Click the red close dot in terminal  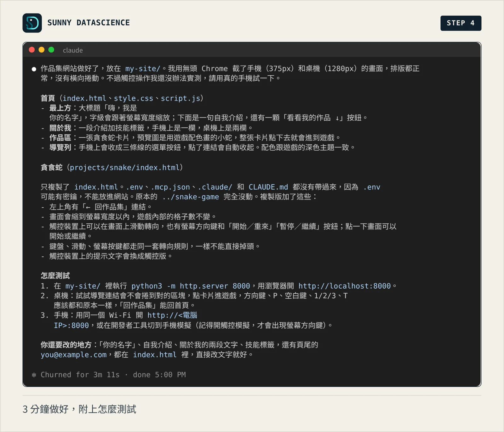click(x=32, y=50)
